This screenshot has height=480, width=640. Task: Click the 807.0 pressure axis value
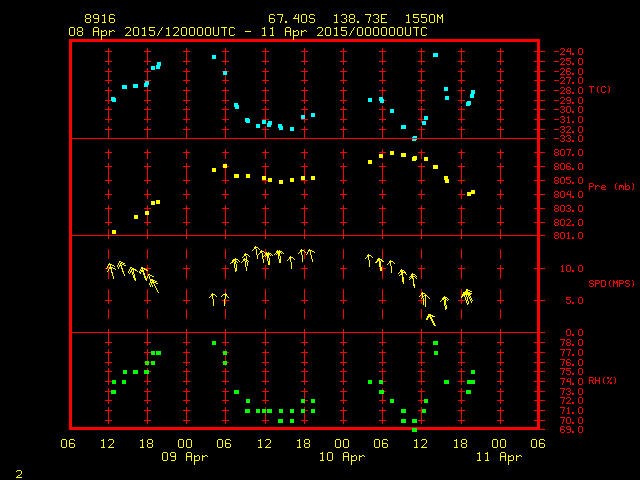568,153
